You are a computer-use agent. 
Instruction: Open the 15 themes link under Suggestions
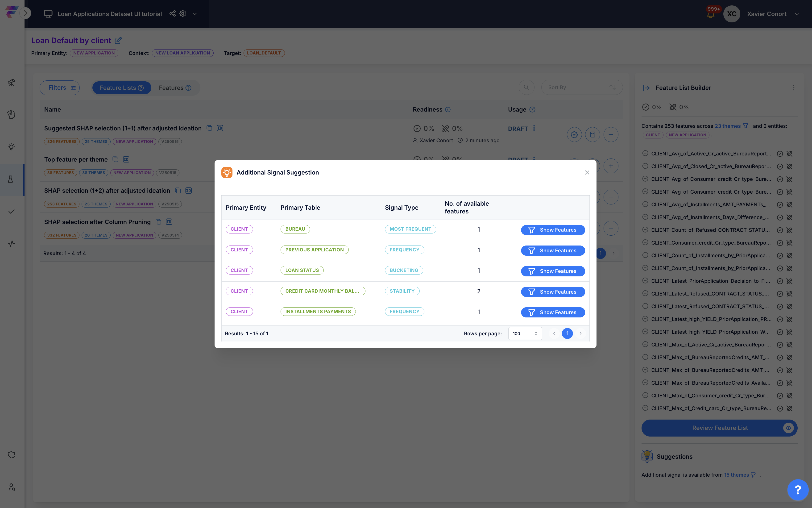[x=736, y=475]
